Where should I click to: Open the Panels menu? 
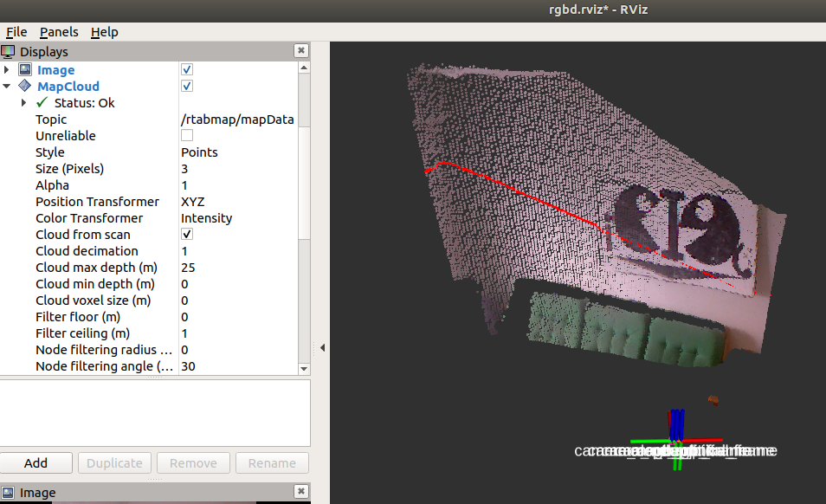59,32
